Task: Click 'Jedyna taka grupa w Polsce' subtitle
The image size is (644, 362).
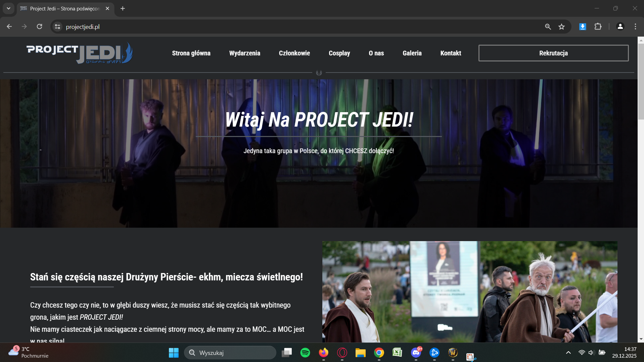Action: pyautogui.click(x=319, y=151)
